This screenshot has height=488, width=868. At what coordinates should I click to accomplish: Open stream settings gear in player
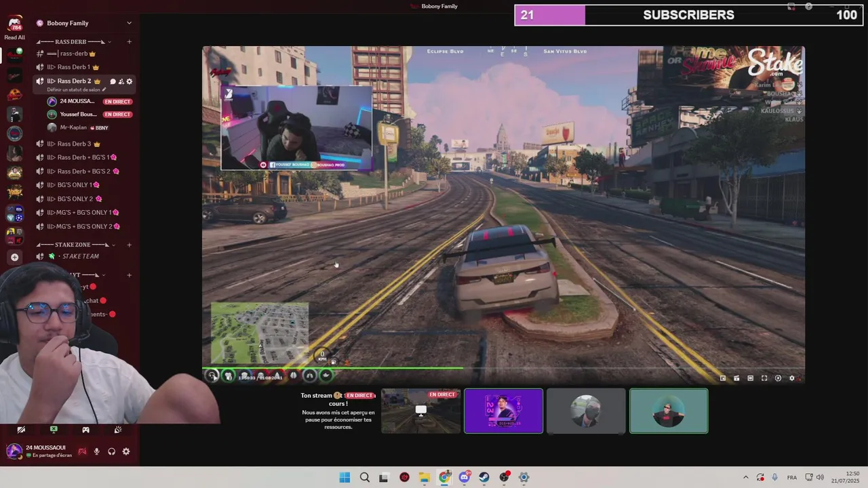tap(791, 378)
